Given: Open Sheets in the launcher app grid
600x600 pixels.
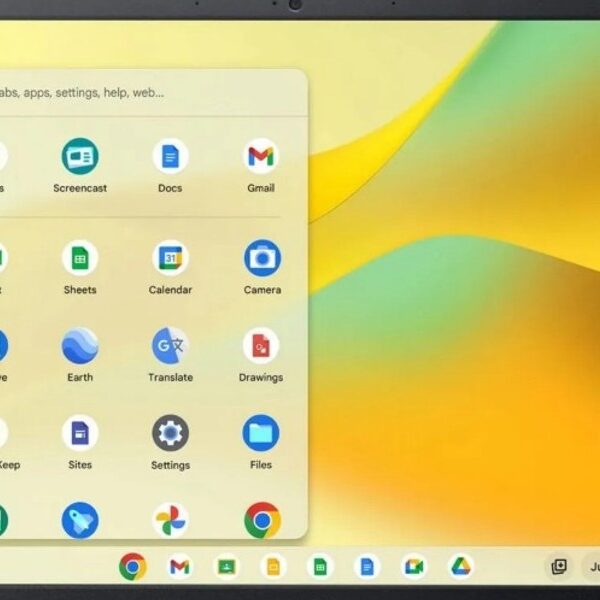Looking at the screenshot, I should click(80, 258).
